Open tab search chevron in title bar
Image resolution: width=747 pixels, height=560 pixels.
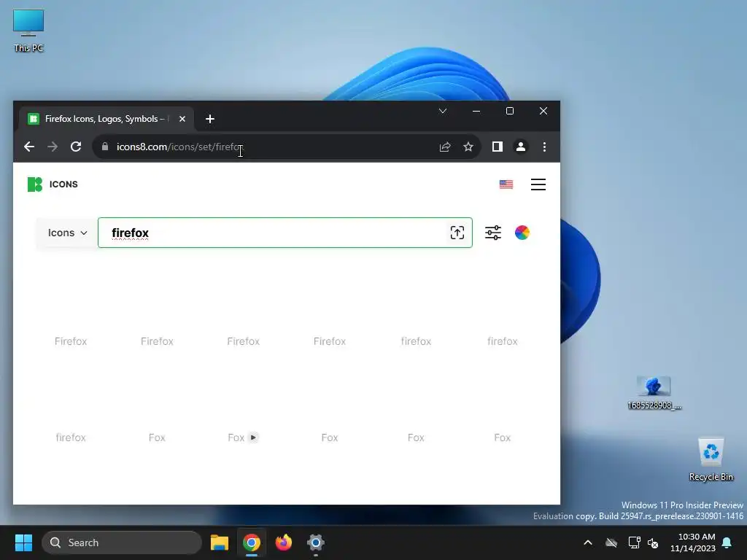point(443,111)
